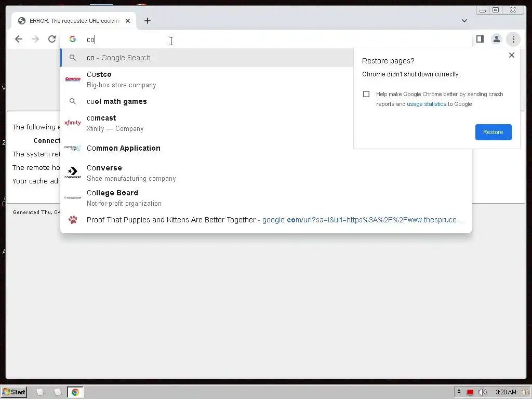Reload the page with the refresh icon
532x399 pixels.
coord(52,39)
